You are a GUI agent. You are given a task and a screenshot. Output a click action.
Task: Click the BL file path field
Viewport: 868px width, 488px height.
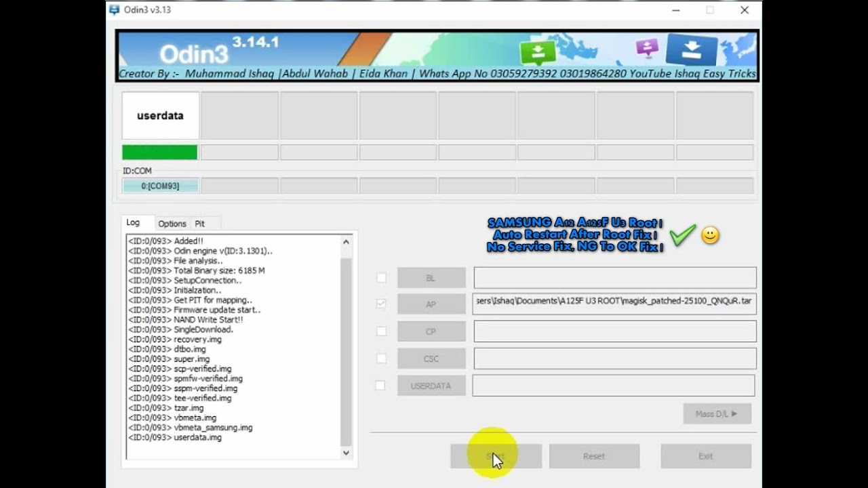point(615,278)
